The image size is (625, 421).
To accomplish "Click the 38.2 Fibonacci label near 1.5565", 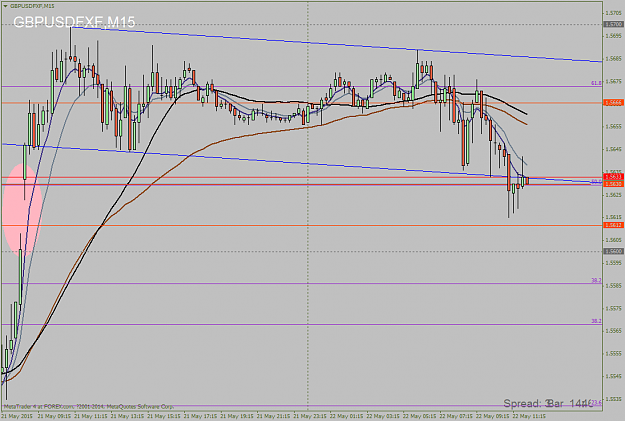I will [x=596, y=321].
